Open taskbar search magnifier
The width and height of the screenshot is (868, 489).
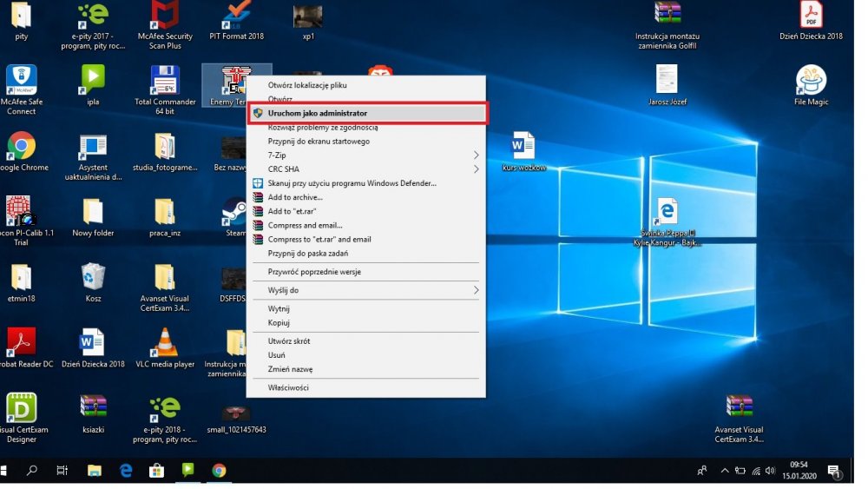[x=32, y=471]
